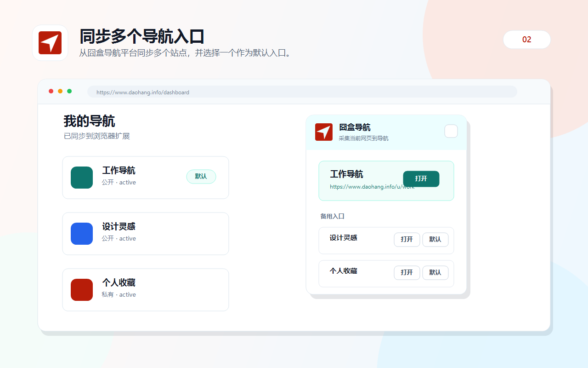Click the 从囧盒导航平台同步多个站点 description line
This screenshot has height=368, width=588.
pyautogui.click(x=186, y=53)
